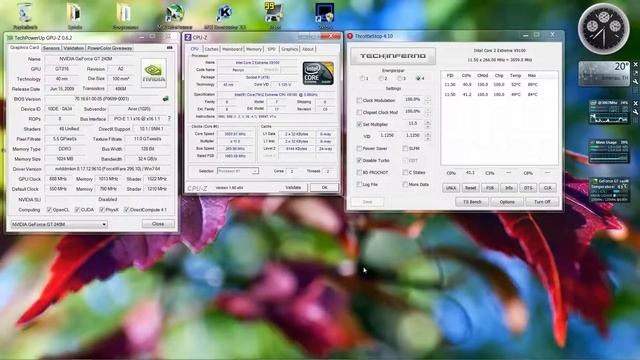This screenshot has height=360, width=640.
Task: Switch to Mainboard tab in CPU-Z
Action: coord(232,49)
